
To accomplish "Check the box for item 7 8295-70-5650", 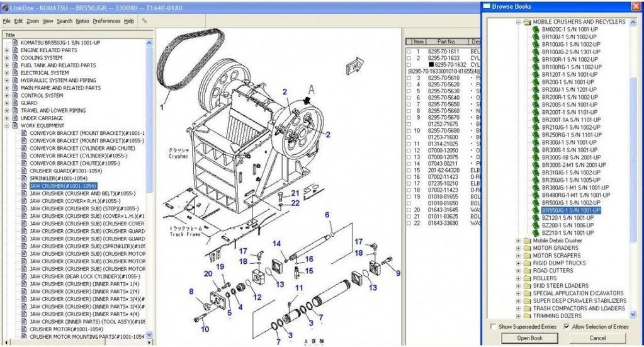I will (x=409, y=105).
